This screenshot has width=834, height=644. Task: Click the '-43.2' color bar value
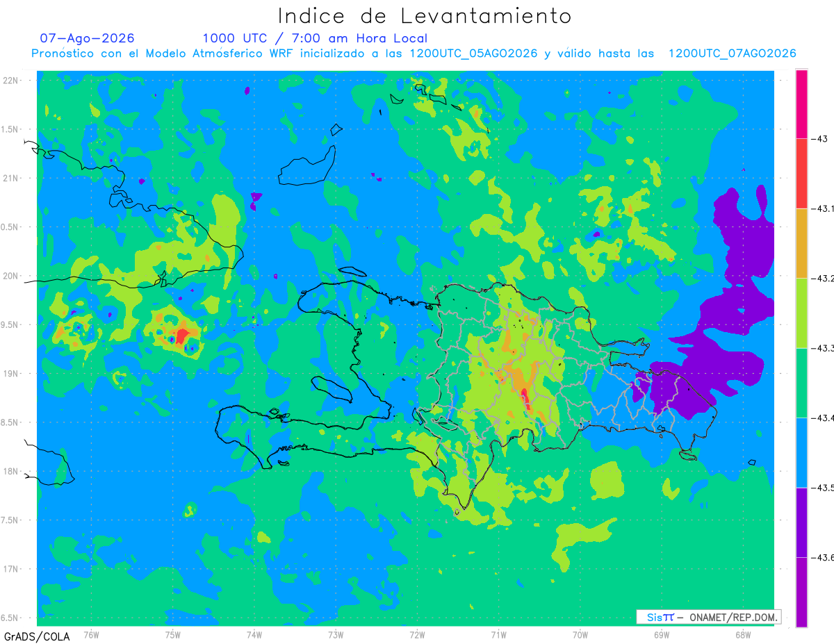(824, 279)
